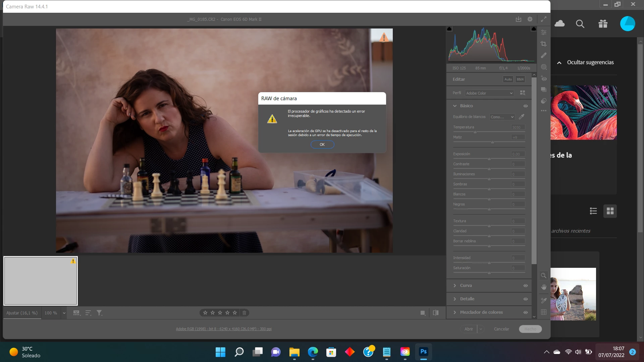
Task: Open the Masking tool
Action: pyautogui.click(x=544, y=67)
